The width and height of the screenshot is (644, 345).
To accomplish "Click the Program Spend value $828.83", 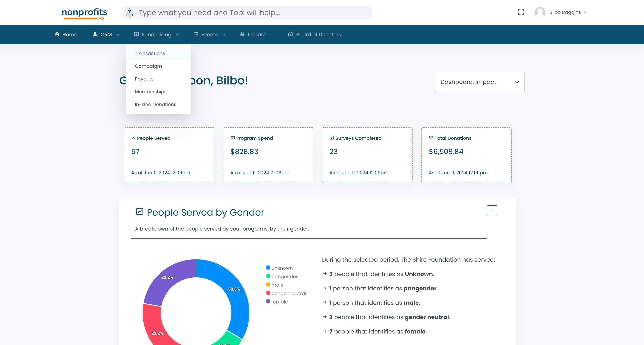I will pyautogui.click(x=244, y=151).
